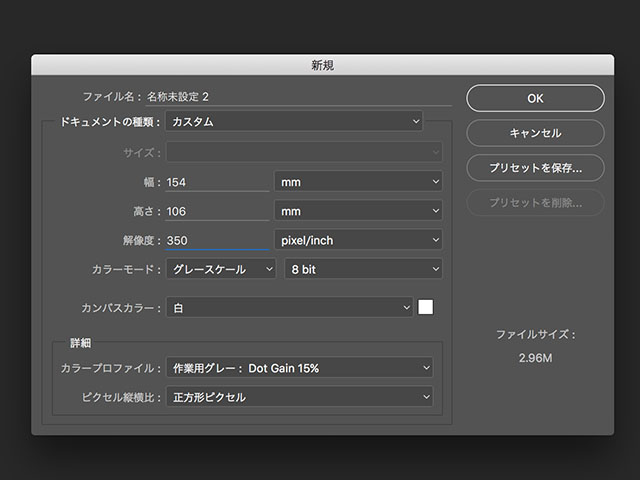
Task: Open the height unit dropdown showing mm
Action: coord(358,211)
